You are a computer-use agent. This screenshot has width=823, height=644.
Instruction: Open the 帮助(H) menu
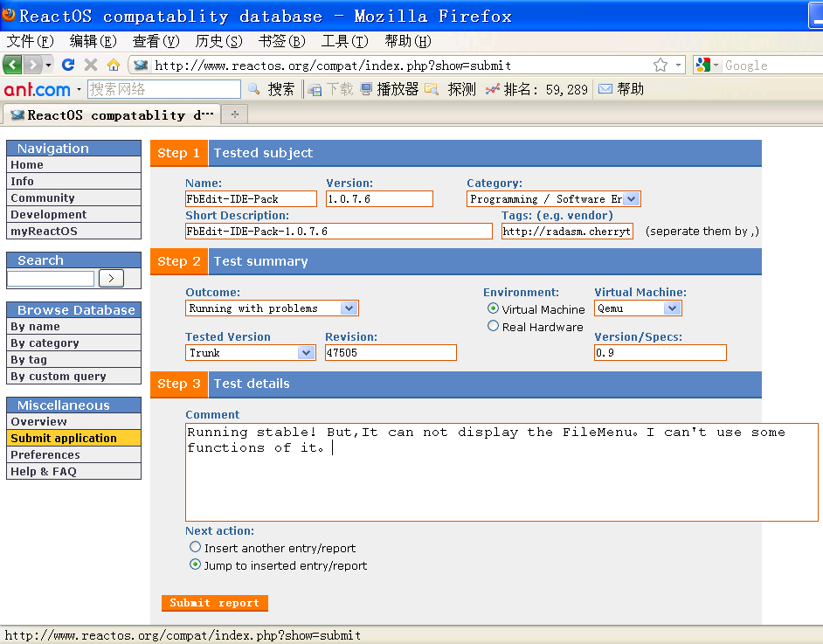tap(408, 41)
